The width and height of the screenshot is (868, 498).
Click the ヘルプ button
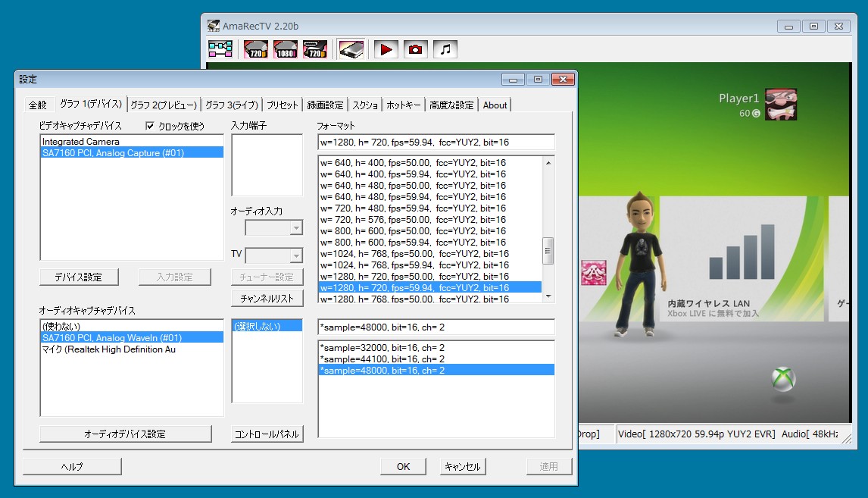72,466
